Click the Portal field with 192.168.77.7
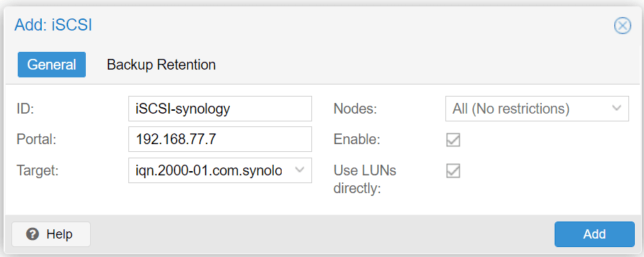This screenshot has height=257, width=644. pos(220,139)
